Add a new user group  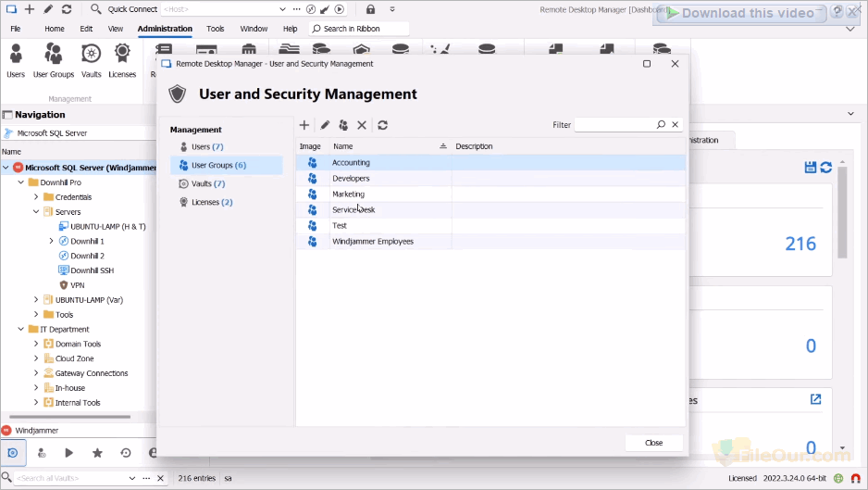[304, 125]
